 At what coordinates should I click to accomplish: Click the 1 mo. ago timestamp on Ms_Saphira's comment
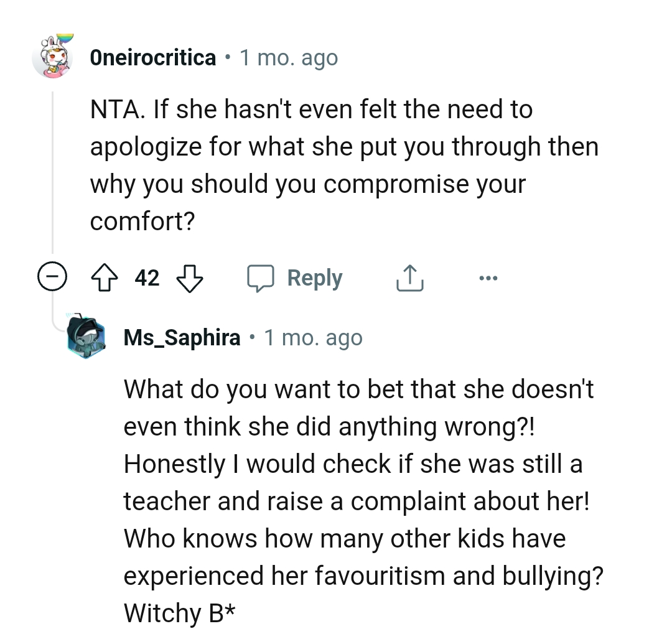point(313,337)
